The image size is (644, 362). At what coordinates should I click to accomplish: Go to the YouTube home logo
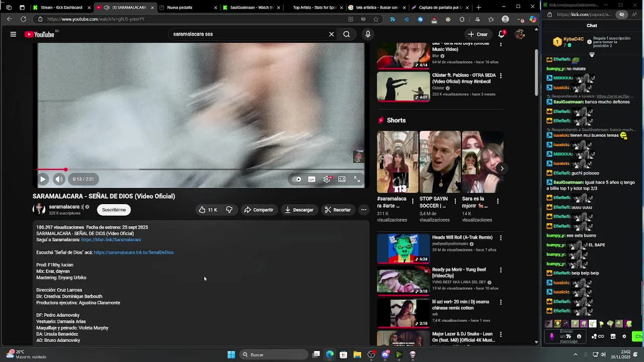click(x=40, y=34)
